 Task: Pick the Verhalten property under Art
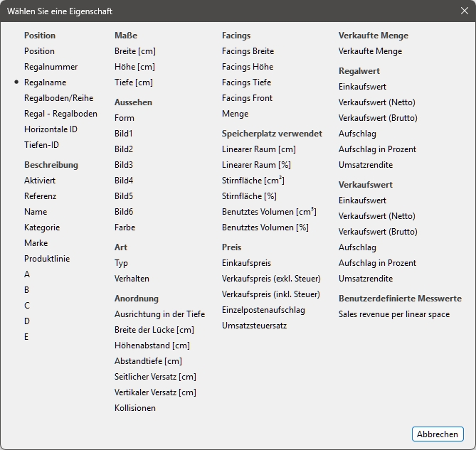132,279
